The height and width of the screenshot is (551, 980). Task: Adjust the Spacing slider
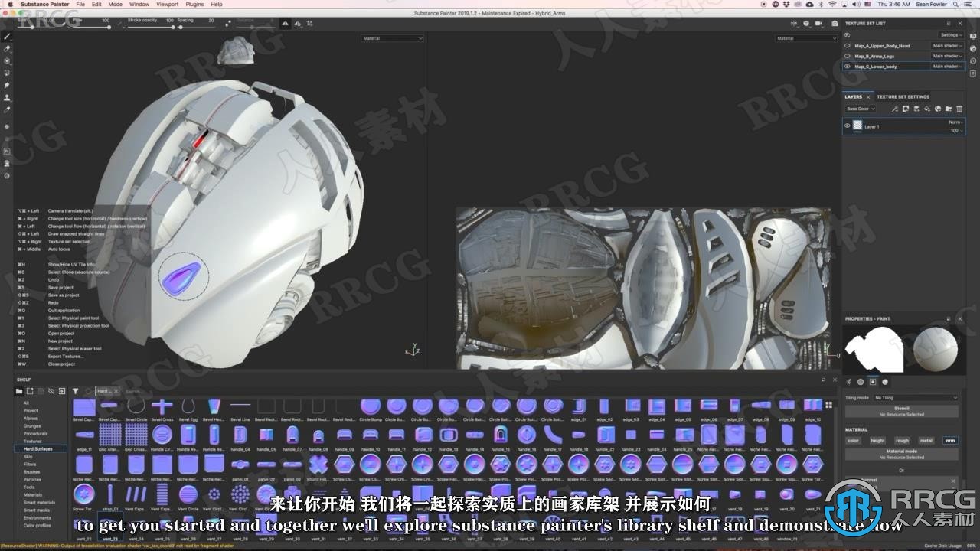point(195,27)
